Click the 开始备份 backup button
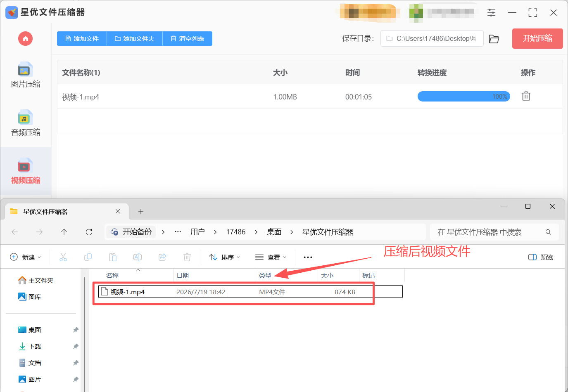Viewport: 568px width, 392px height. 131,232
